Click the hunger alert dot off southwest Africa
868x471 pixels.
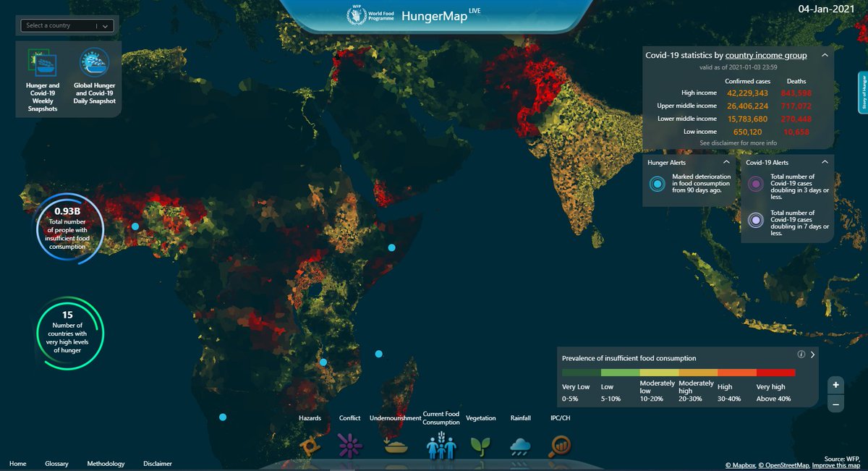(223, 417)
